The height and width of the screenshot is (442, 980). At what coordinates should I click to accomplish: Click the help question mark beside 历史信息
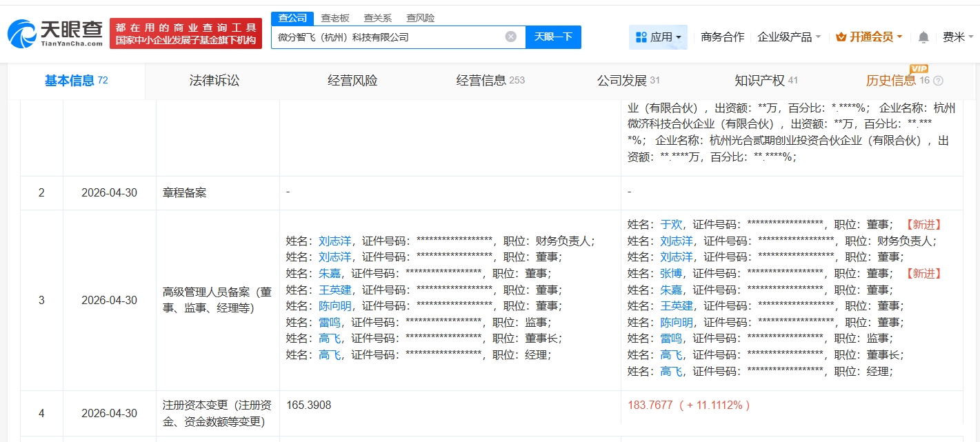click(938, 81)
